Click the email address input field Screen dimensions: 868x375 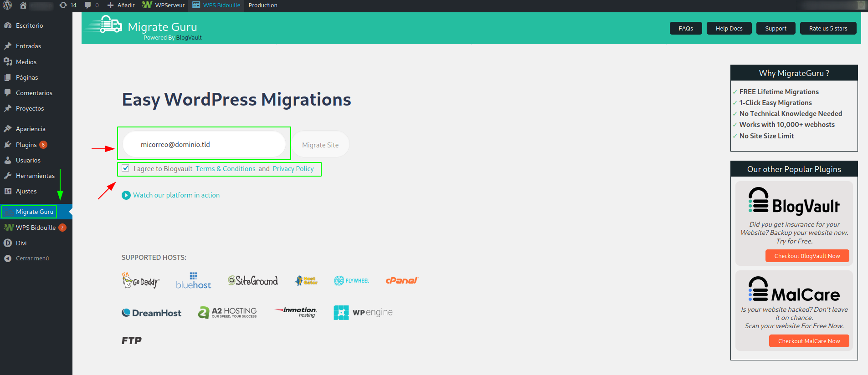tap(204, 144)
